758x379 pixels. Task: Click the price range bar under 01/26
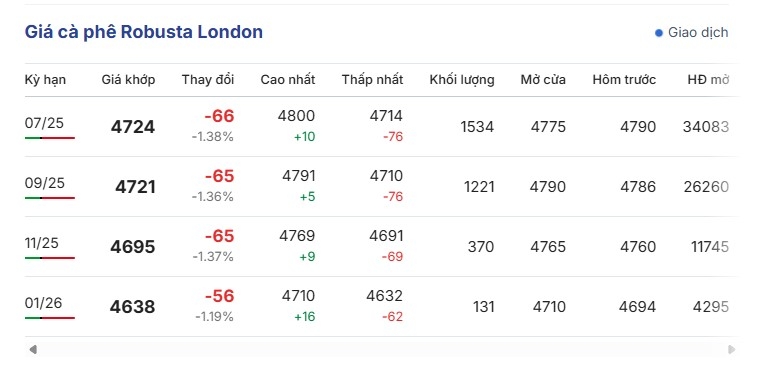pos(50,318)
